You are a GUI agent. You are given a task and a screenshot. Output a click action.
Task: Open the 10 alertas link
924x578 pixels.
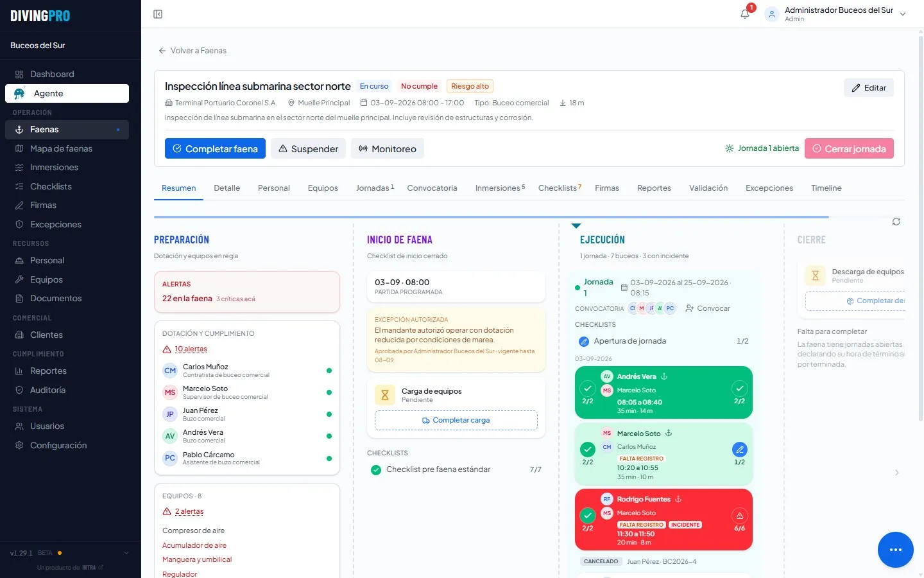click(191, 349)
